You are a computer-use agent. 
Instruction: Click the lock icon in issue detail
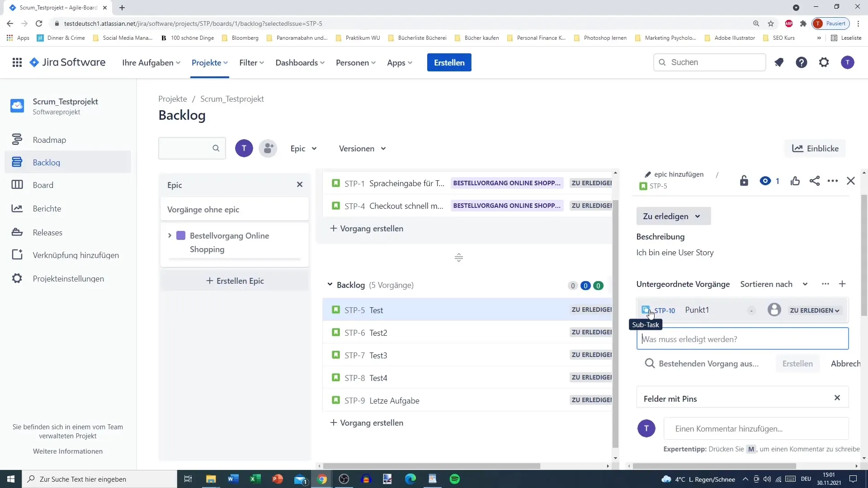click(x=744, y=181)
